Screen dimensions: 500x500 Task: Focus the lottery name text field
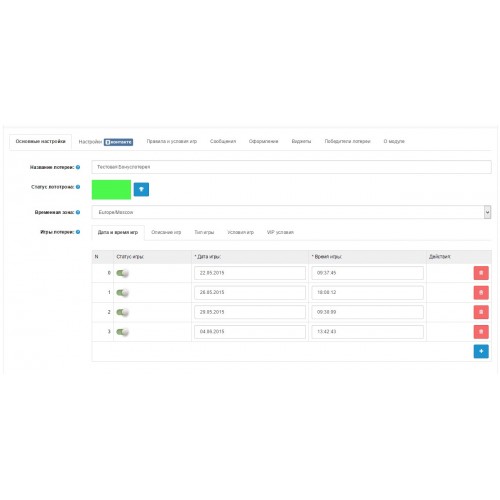point(291,167)
